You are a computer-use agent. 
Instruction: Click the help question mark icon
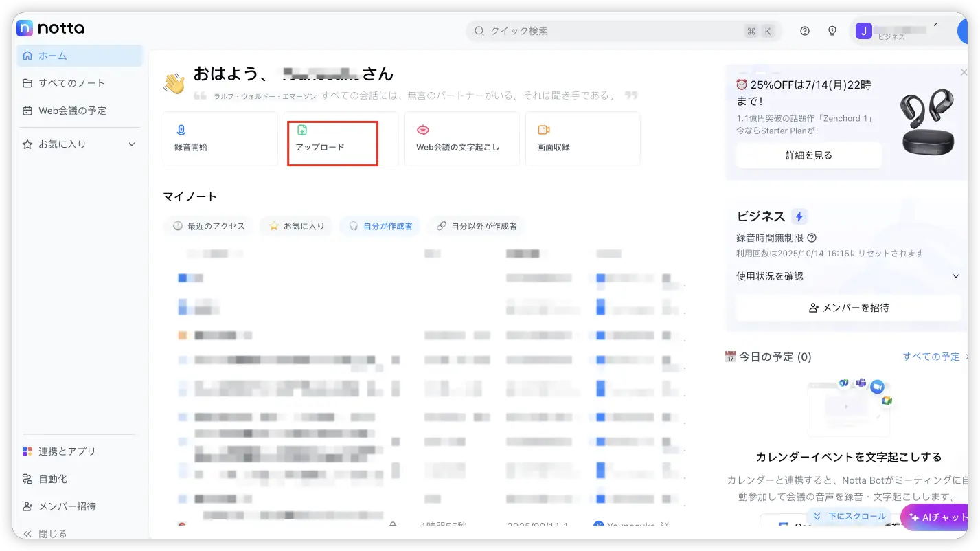pyautogui.click(x=805, y=31)
